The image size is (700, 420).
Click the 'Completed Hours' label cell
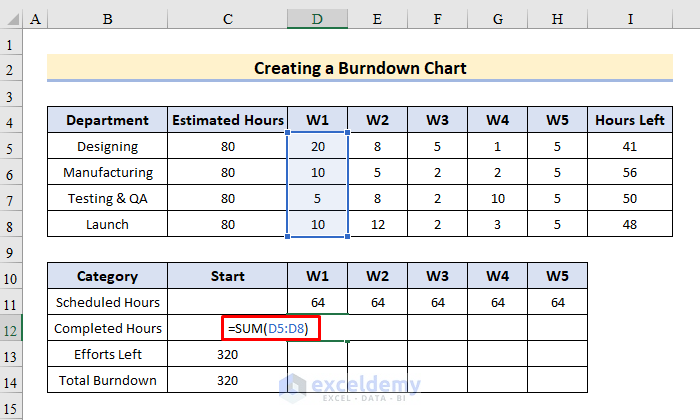click(107, 328)
